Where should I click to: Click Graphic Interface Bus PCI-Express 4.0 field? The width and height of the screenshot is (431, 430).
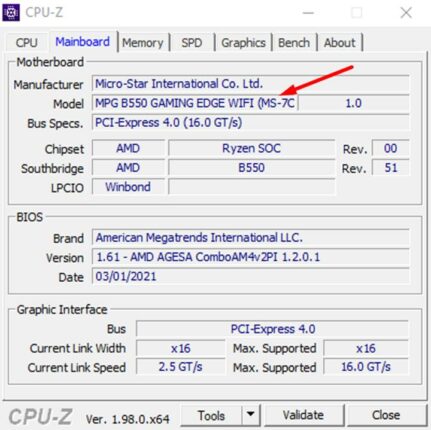point(272,329)
